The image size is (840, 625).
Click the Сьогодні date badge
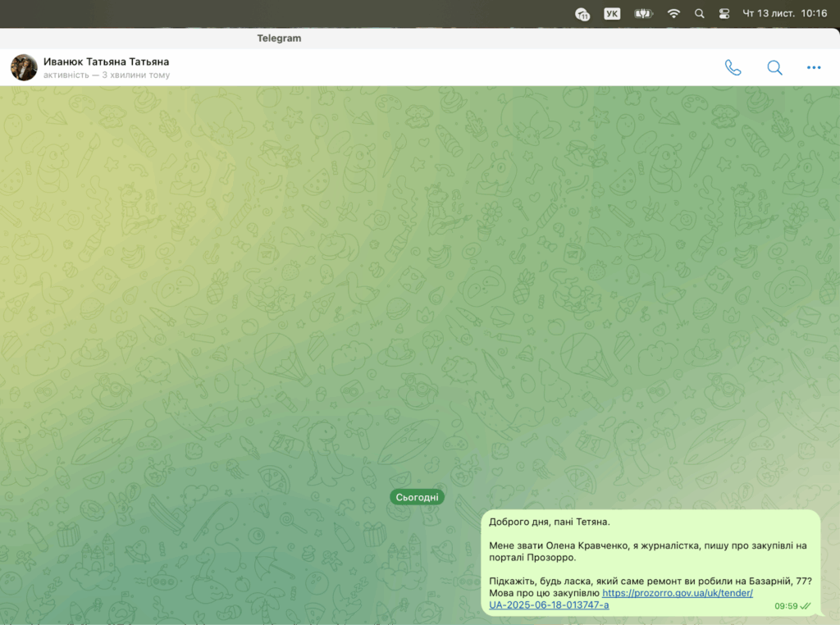(417, 497)
